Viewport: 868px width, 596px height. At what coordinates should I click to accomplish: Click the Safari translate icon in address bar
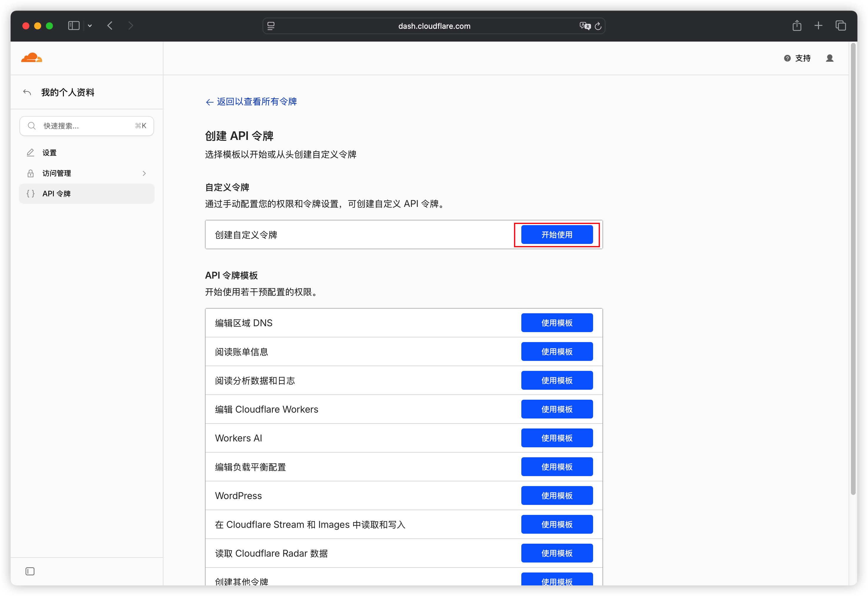pyautogui.click(x=584, y=26)
